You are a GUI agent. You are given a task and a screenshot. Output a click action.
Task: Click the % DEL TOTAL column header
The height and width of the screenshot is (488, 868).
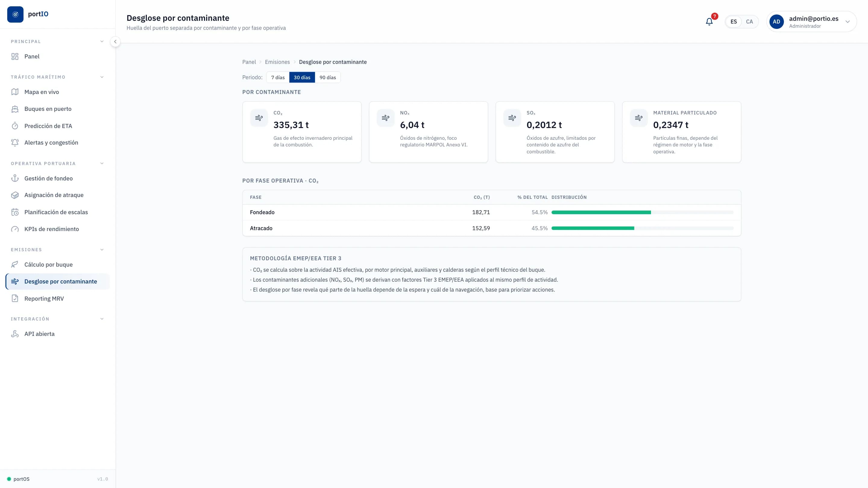tap(532, 197)
